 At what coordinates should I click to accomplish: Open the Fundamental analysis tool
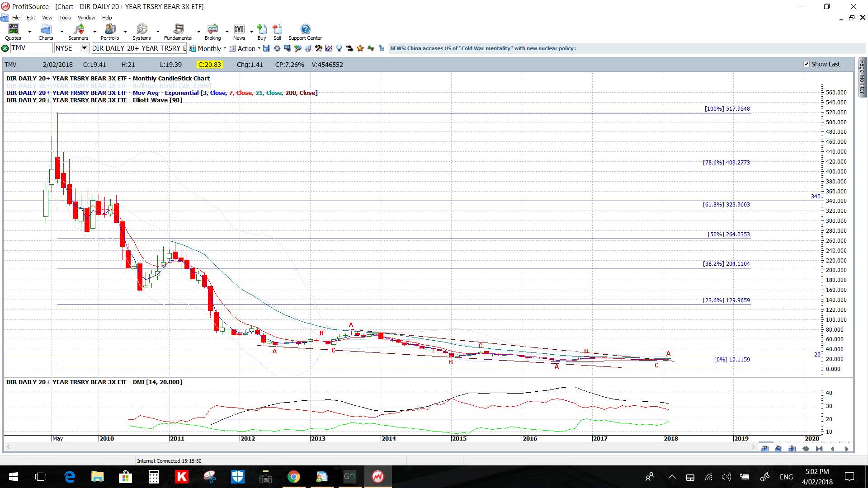click(178, 32)
